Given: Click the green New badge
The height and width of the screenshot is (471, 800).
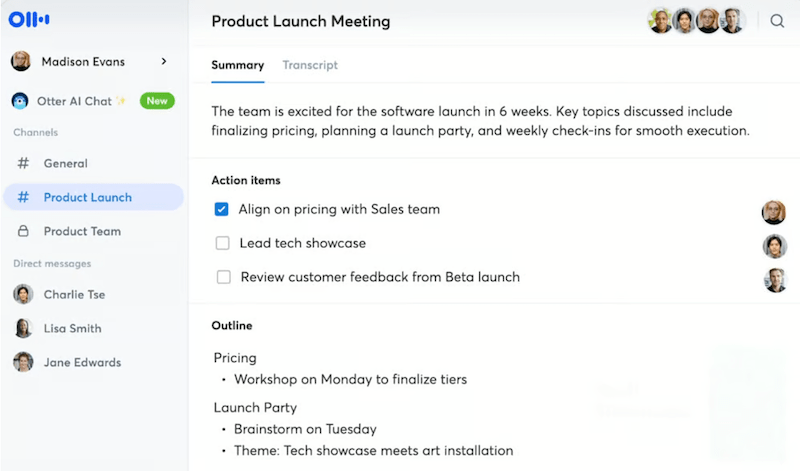Looking at the screenshot, I should point(157,101).
